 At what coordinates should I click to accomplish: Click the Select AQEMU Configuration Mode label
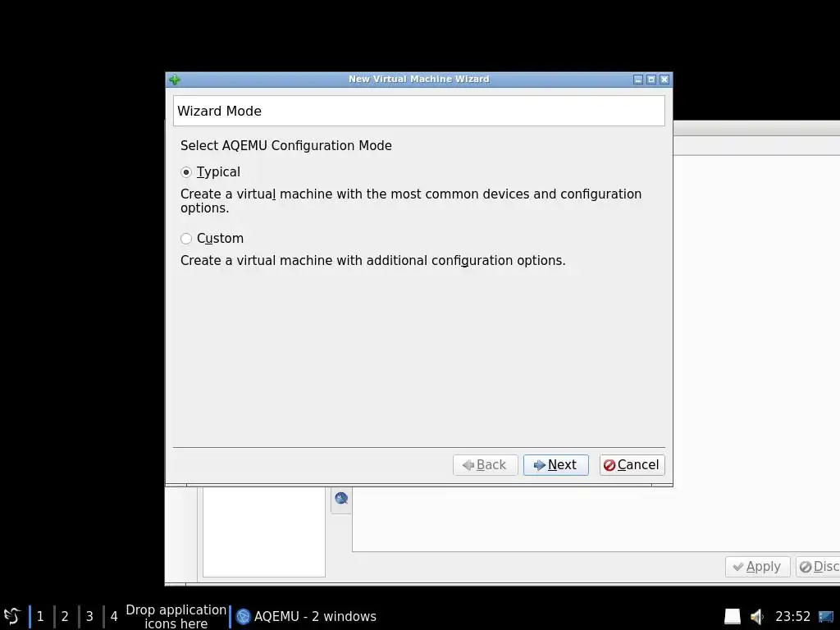286,146
